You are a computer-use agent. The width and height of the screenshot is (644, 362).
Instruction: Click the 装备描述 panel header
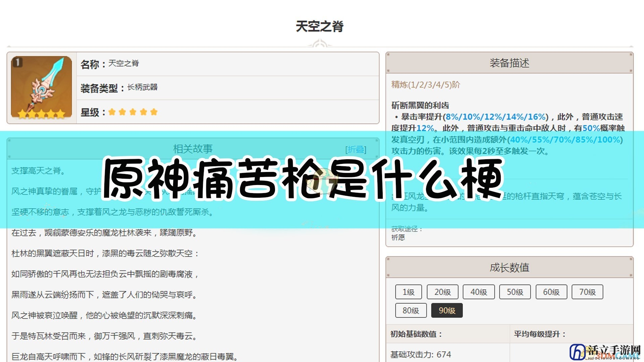(x=509, y=63)
